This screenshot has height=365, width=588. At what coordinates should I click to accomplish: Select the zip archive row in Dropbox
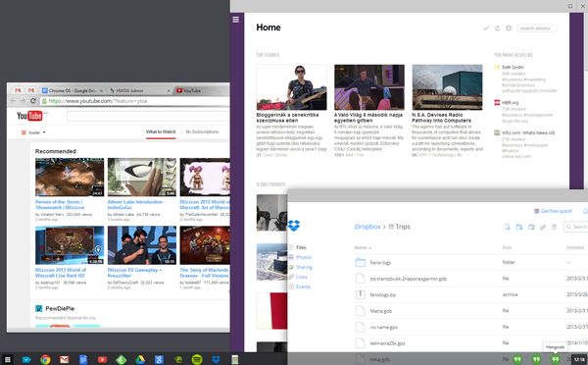pos(471,294)
